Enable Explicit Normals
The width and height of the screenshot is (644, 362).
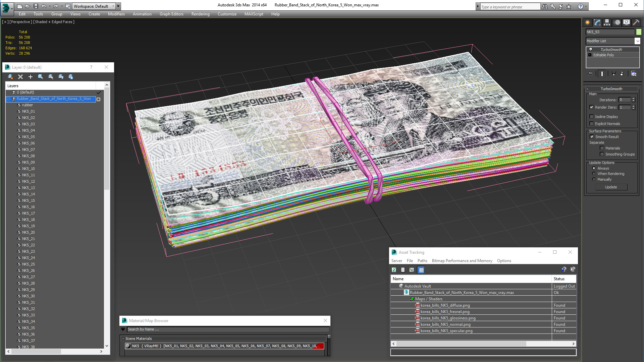(592, 124)
